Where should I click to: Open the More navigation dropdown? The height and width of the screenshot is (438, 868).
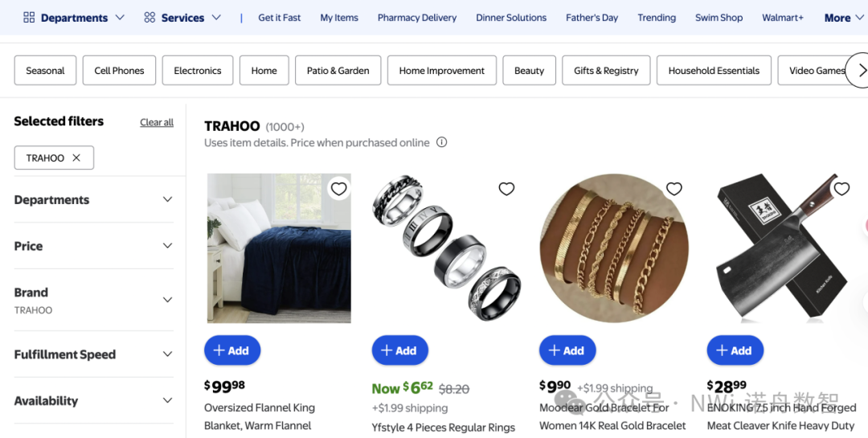tap(844, 18)
